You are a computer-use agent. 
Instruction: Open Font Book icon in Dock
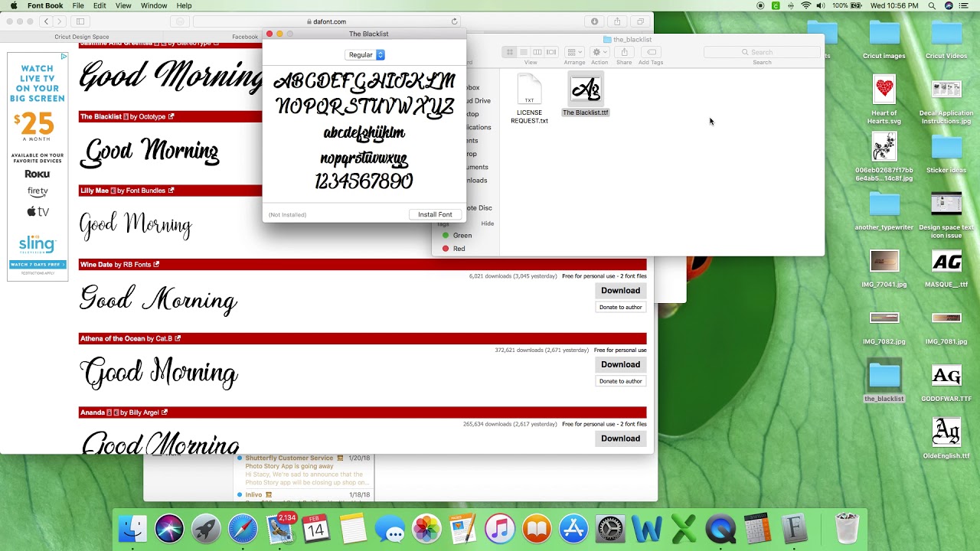click(x=795, y=529)
